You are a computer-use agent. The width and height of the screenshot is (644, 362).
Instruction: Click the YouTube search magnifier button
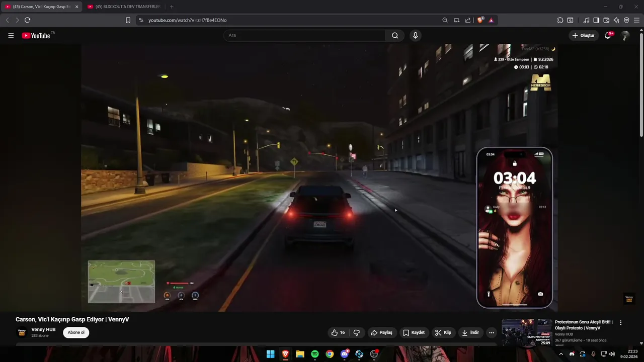point(395,35)
